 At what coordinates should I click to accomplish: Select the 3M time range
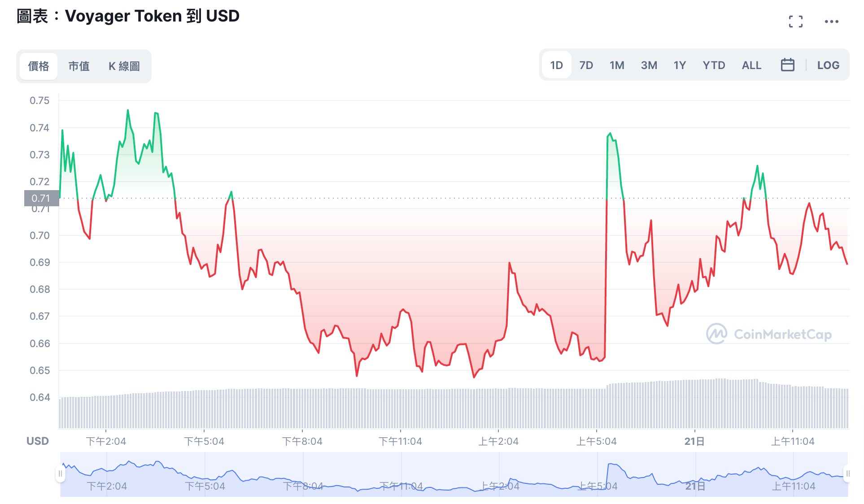(x=649, y=65)
